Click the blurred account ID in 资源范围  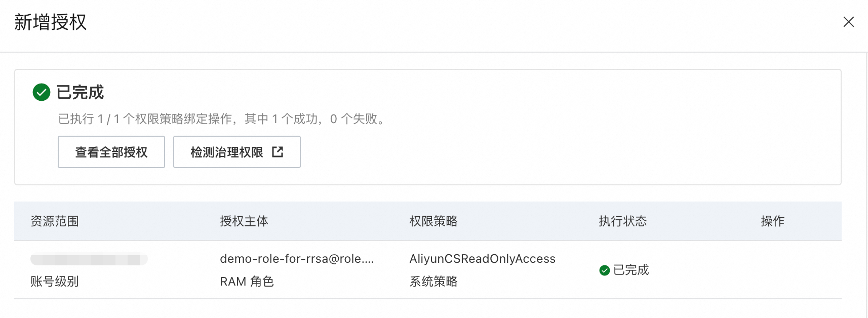[89, 260]
